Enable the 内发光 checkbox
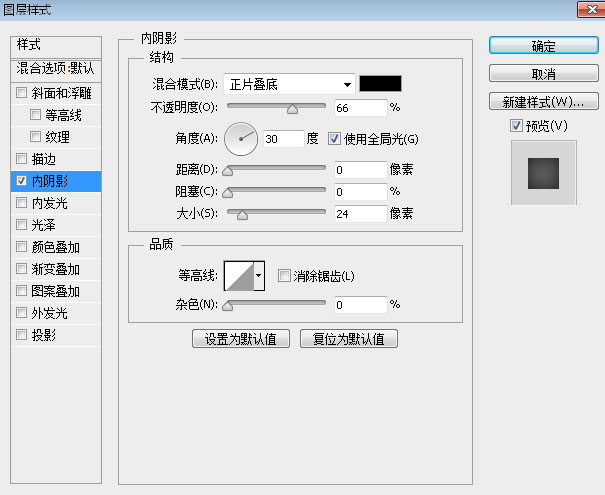 coord(21,203)
